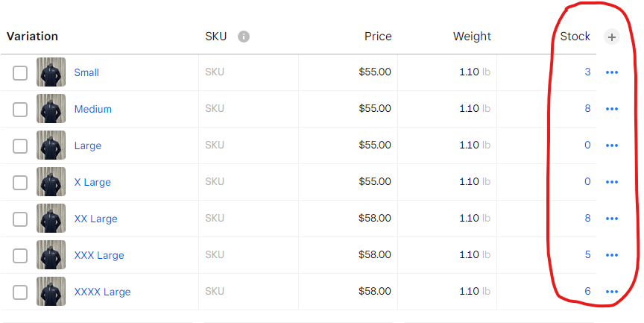The image size is (644, 323).
Task: Click the plus icon to add column
Action: pos(612,37)
